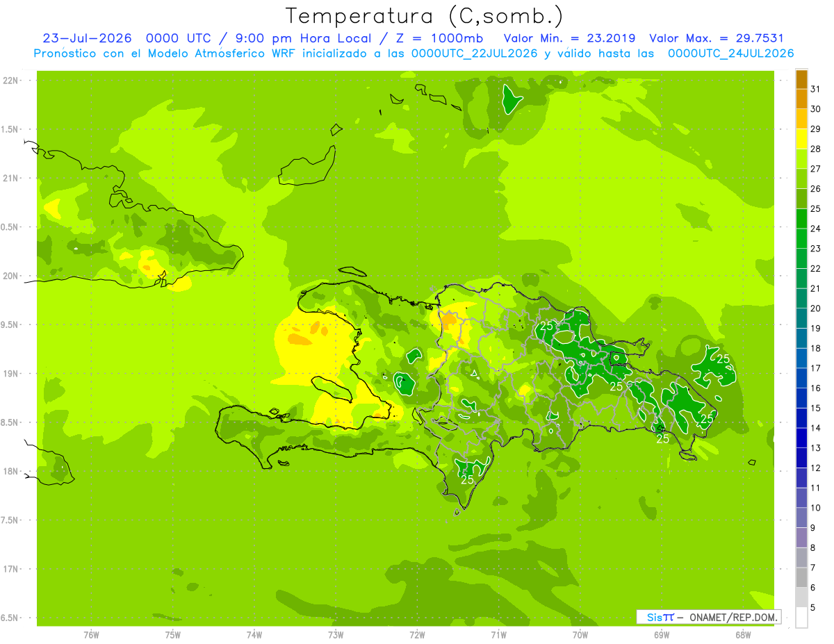Click the colorbar value '30'
Viewport: 834px width, 644px height.
coord(815,109)
